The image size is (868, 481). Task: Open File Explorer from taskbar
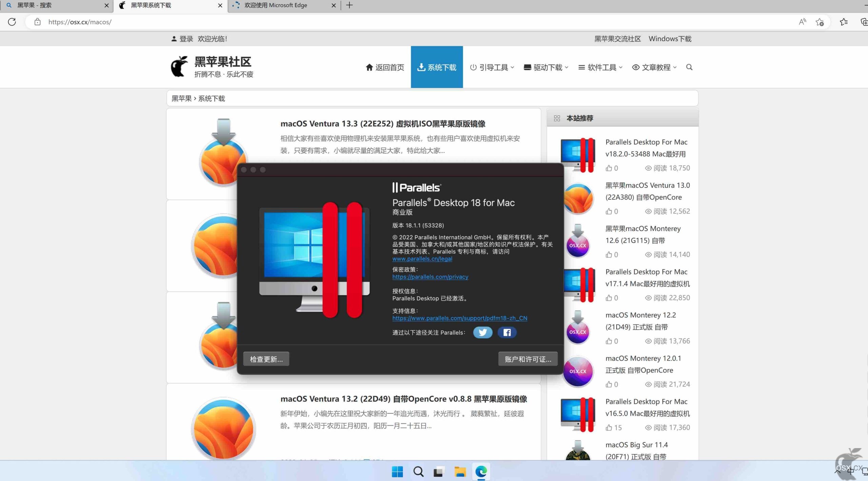(x=460, y=472)
